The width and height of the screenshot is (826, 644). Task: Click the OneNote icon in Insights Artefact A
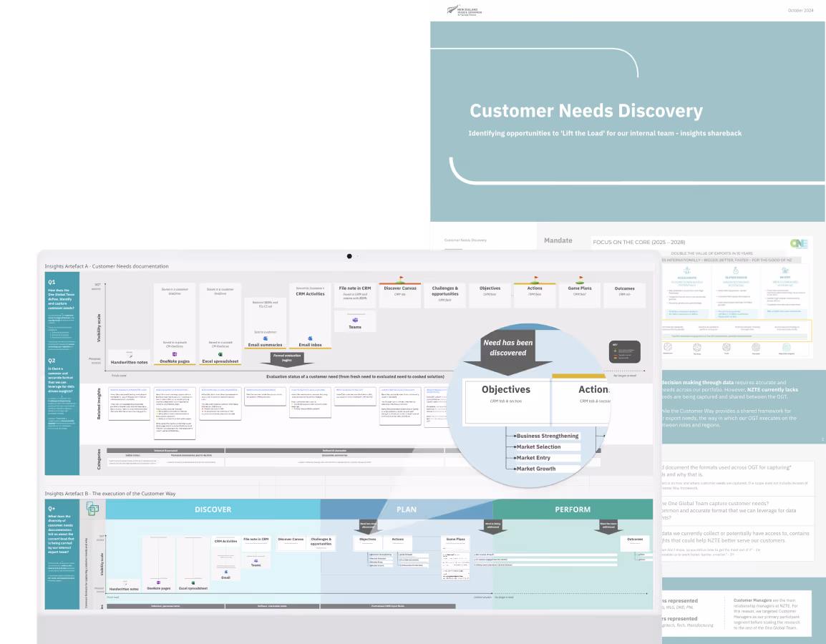click(x=175, y=354)
